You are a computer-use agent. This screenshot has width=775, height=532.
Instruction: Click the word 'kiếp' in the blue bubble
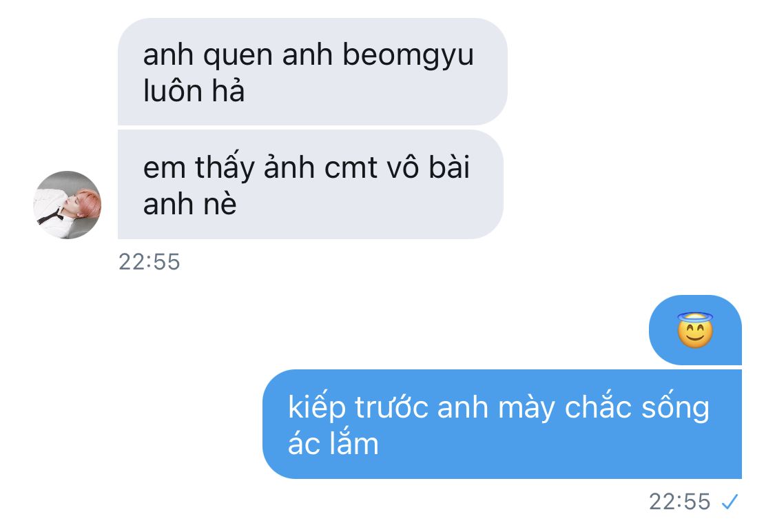coord(317,409)
